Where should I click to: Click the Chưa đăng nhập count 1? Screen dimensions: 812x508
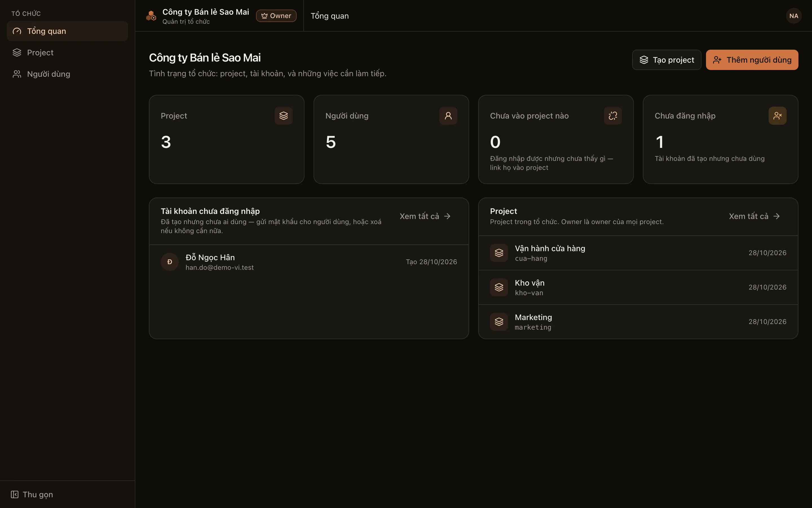point(659,142)
